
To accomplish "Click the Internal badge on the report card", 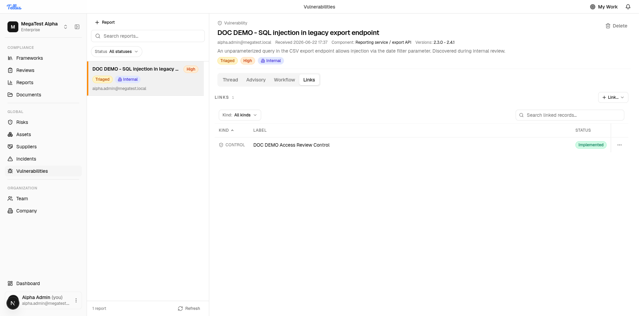I will pos(128,79).
